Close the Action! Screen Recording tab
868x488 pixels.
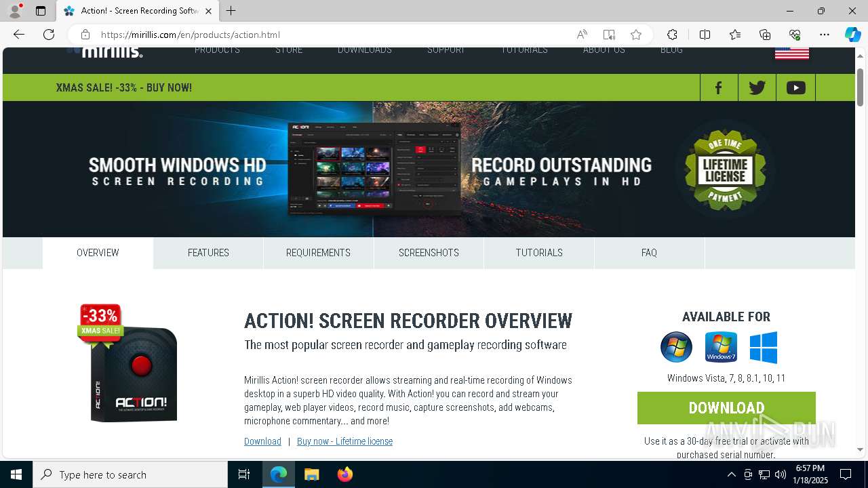tap(208, 11)
